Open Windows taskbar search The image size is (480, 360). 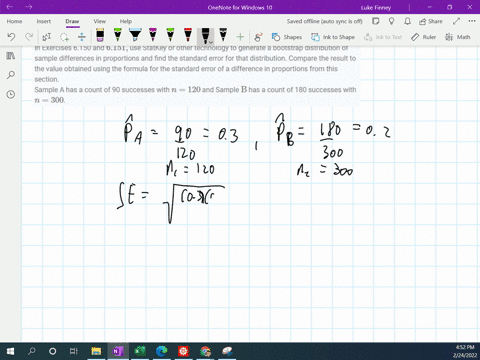(x=32, y=351)
